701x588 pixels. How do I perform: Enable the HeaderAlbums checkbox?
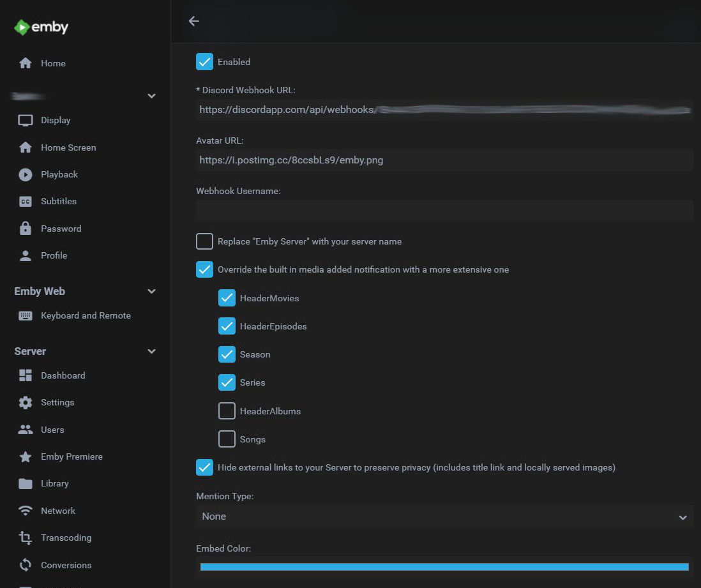[227, 411]
